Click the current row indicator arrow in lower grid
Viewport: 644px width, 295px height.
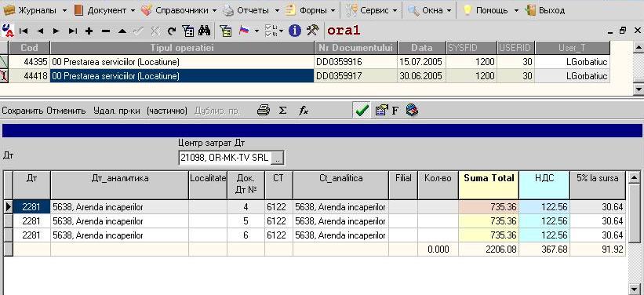pyautogui.click(x=8, y=207)
